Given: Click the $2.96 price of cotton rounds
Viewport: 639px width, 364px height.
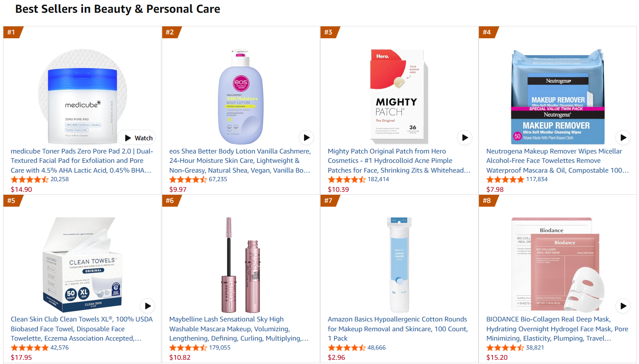Looking at the screenshot, I should click(336, 358).
